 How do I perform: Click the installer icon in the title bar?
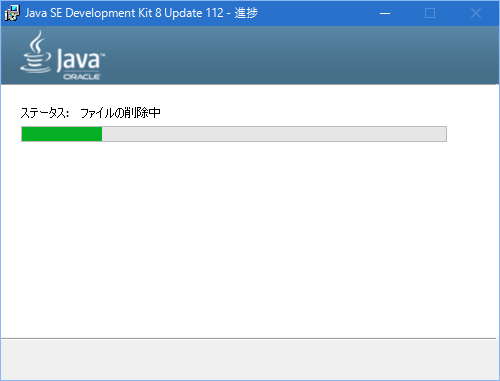(x=12, y=13)
